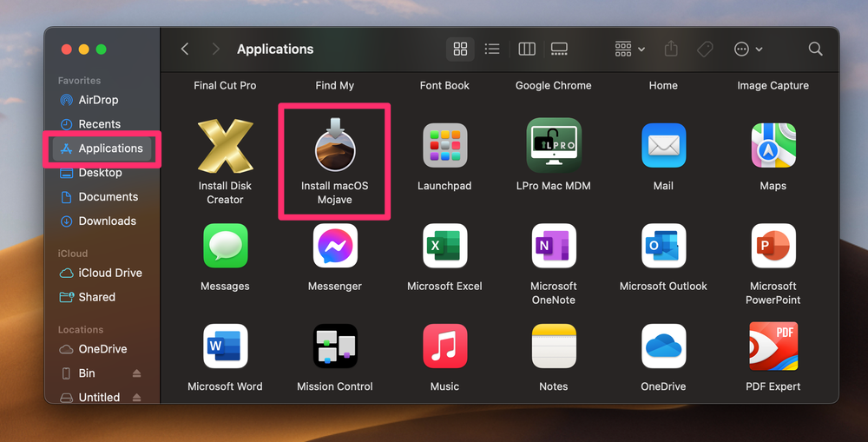The image size is (868, 442).
Task: Open the Launchpad app icon
Action: point(444,147)
